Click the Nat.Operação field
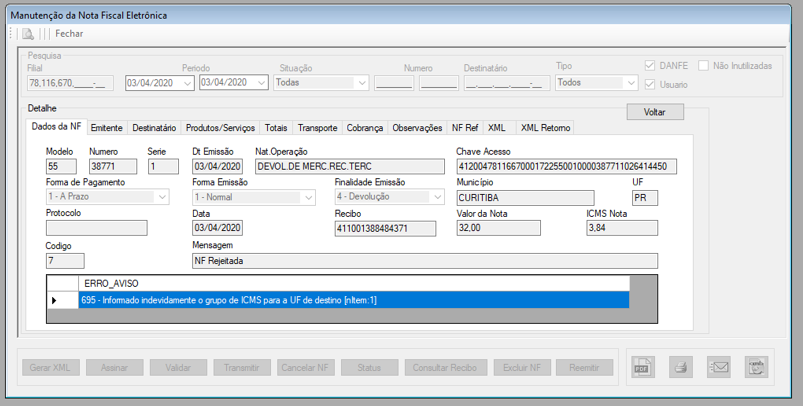803x406 pixels. [350, 166]
